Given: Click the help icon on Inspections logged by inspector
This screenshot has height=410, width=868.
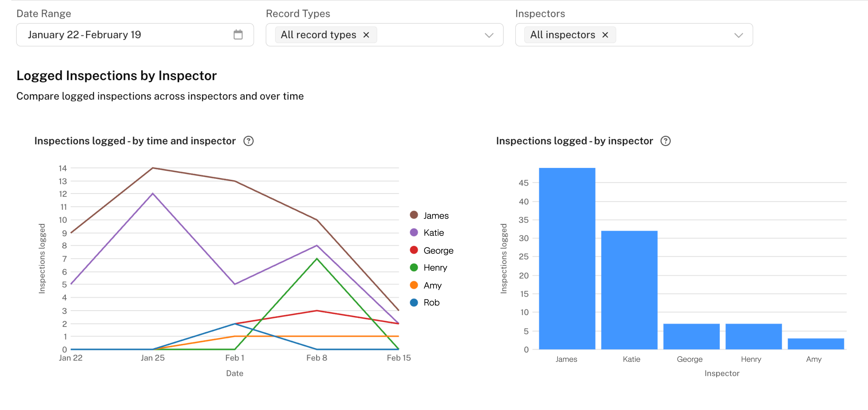Looking at the screenshot, I should [x=666, y=141].
